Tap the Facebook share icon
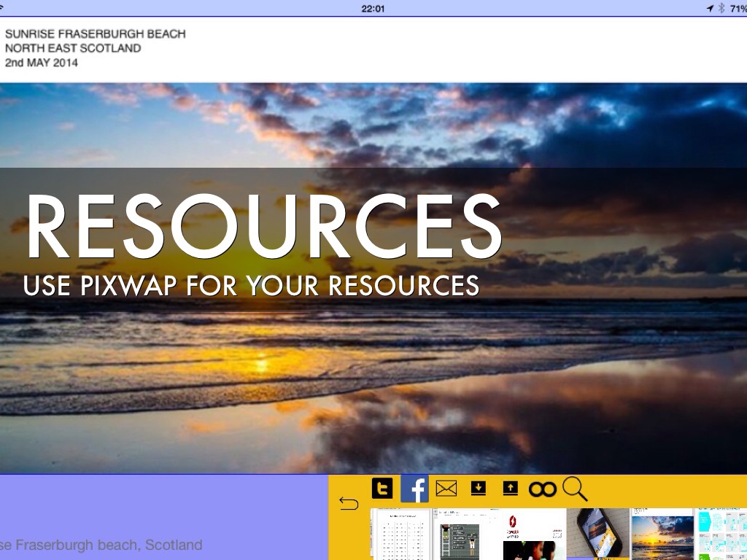This screenshot has width=747, height=560. tap(414, 489)
